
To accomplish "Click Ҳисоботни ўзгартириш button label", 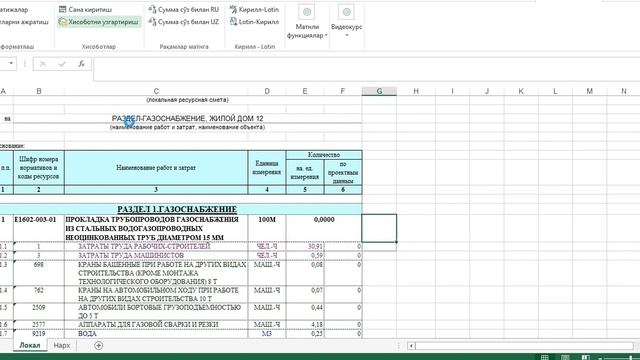I will pyautogui.click(x=103, y=22).
